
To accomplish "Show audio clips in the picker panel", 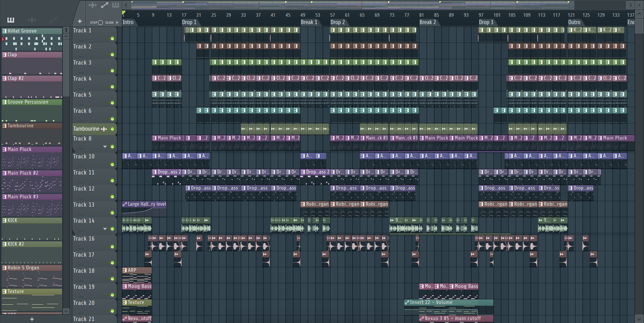I will tap(32, 20).
